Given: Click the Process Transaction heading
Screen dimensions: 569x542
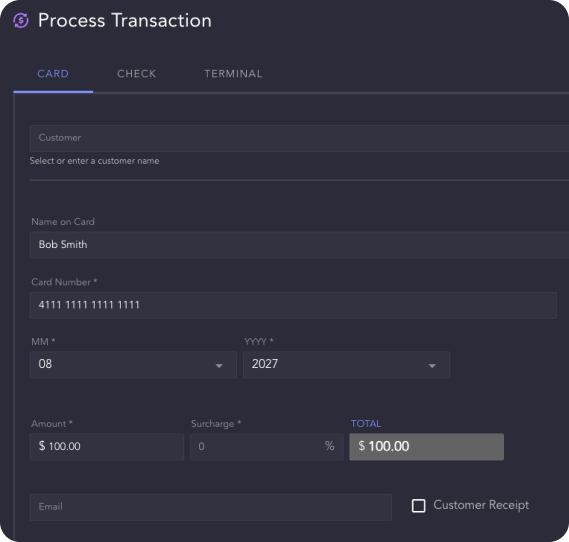Looking at the screenshot, I should click(x=125, y=21).
